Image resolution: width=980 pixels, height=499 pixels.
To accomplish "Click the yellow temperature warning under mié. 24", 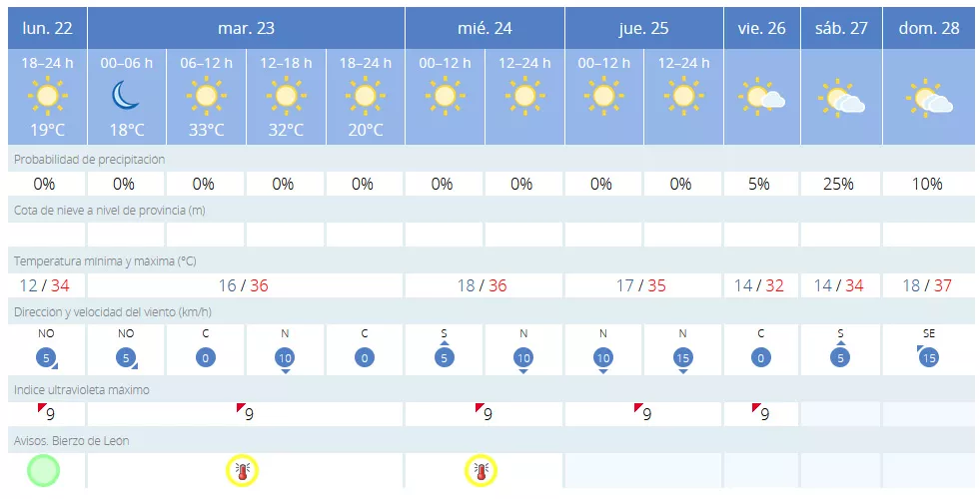I will pyautogui.click(x=482, y=470).
